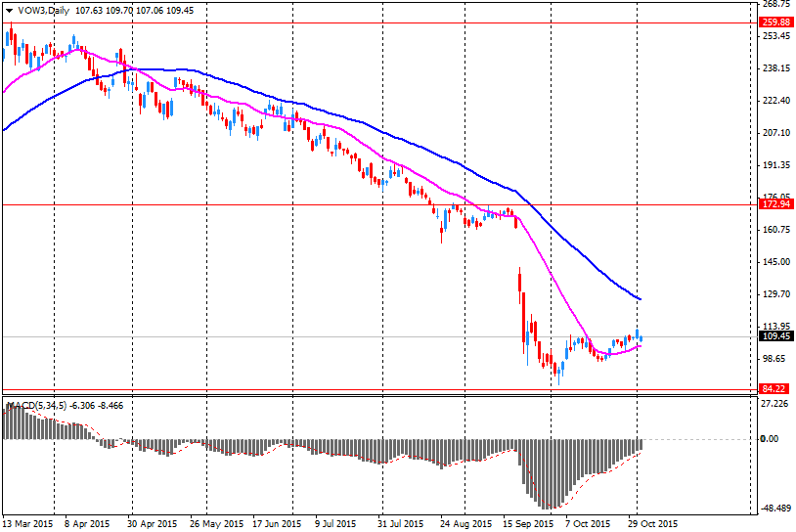Screen dimensions: 796x532
Task: Select the red 172.94 price level label
Action: [x=775, y=204]
